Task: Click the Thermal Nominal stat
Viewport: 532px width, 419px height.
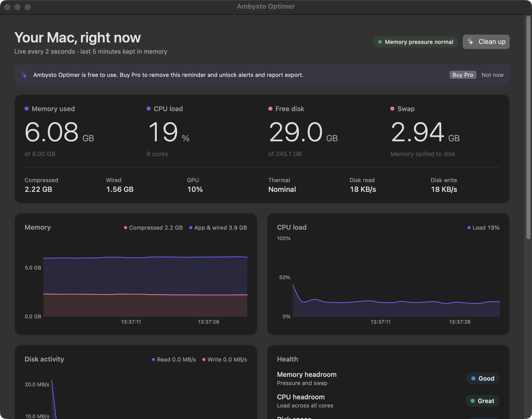Action: point(282,185)
